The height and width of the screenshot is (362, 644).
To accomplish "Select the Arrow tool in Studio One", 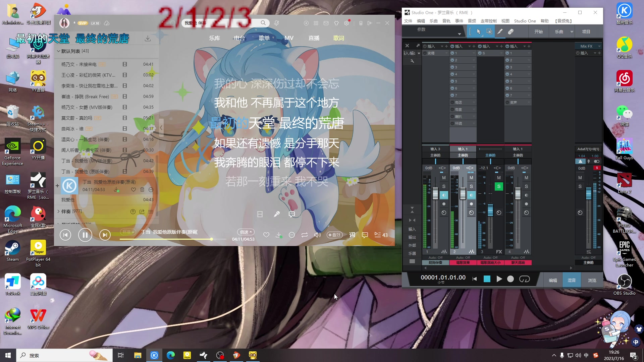I will pyautogui.click(x=479, y=32).
